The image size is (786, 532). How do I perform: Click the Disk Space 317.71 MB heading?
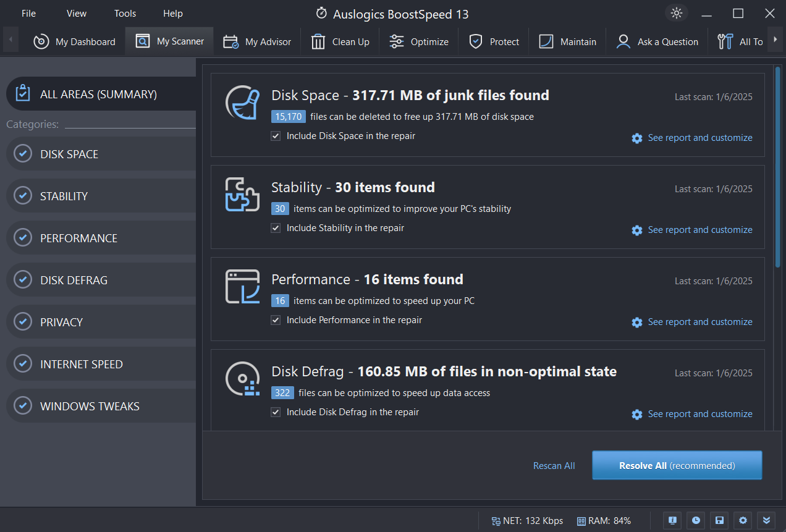[x=410, y=95]
